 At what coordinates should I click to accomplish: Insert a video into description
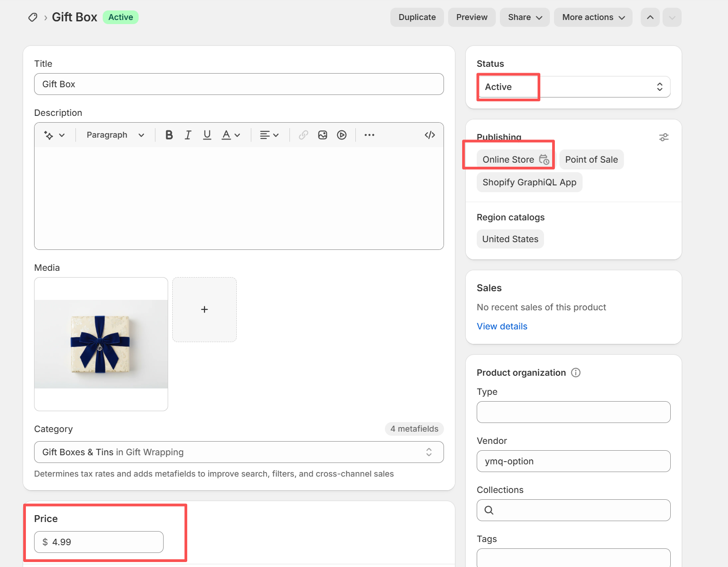[342, 135]
